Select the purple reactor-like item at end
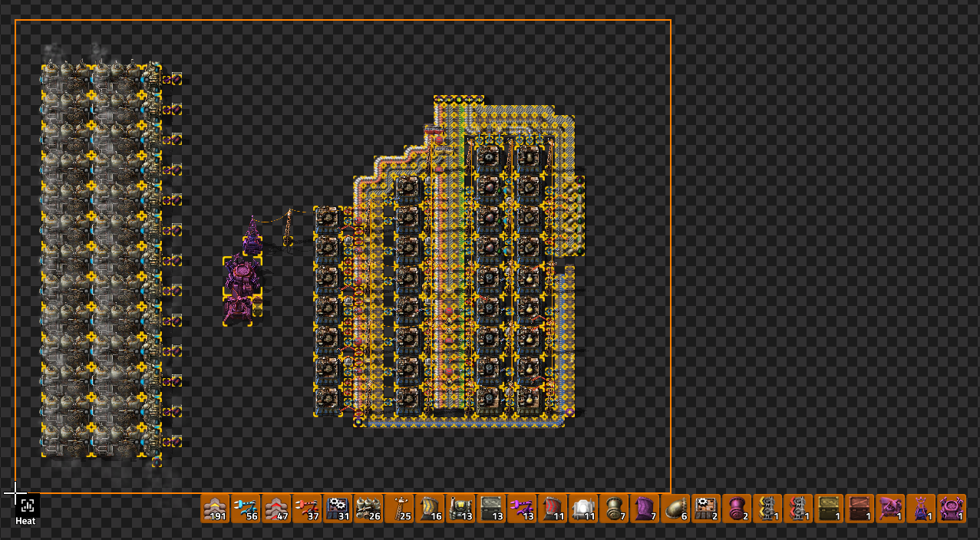Screen dimensions: 980x540 tap(952, 509)
